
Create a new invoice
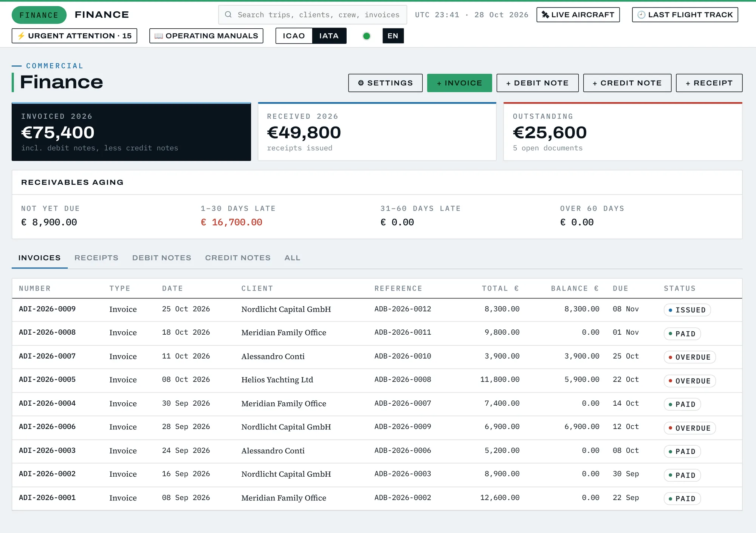tap(459, 83)
